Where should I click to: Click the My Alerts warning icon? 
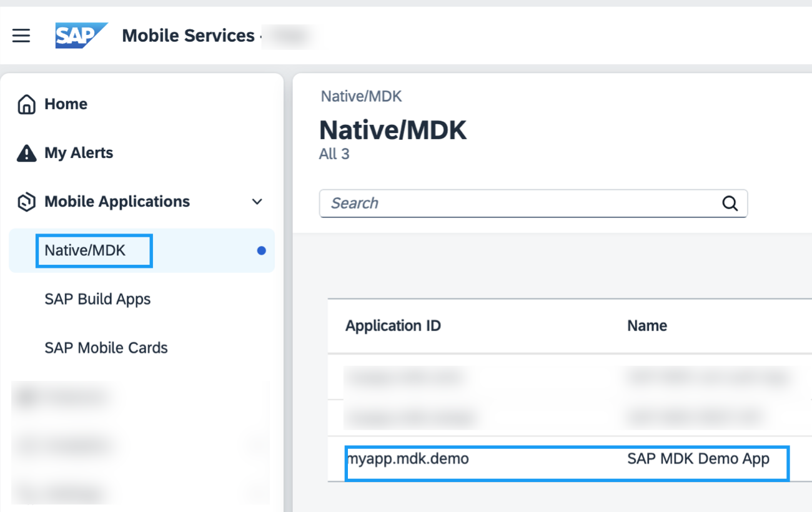coord(26,153)
